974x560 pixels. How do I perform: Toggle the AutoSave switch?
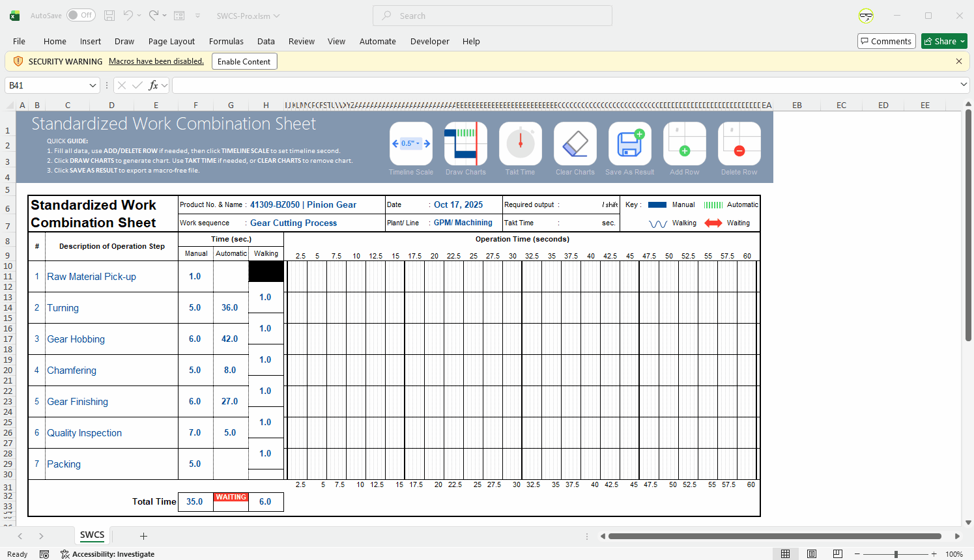coord(81,15)
